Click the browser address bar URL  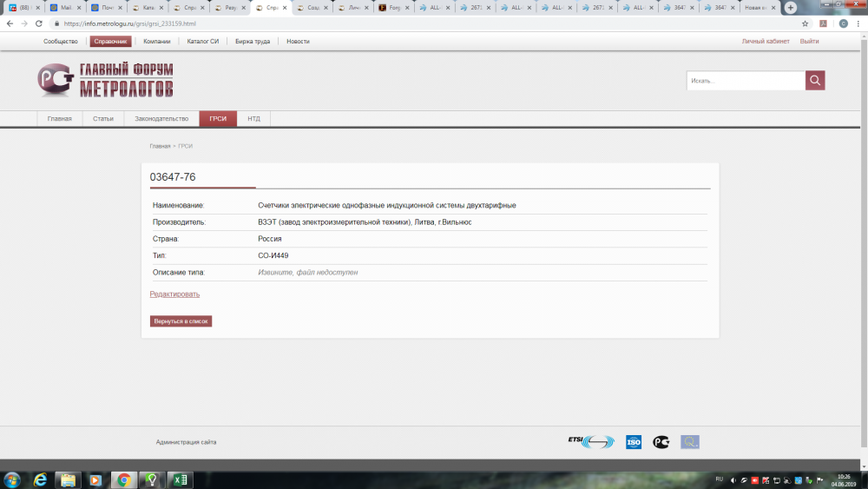[x=129, y=23]
